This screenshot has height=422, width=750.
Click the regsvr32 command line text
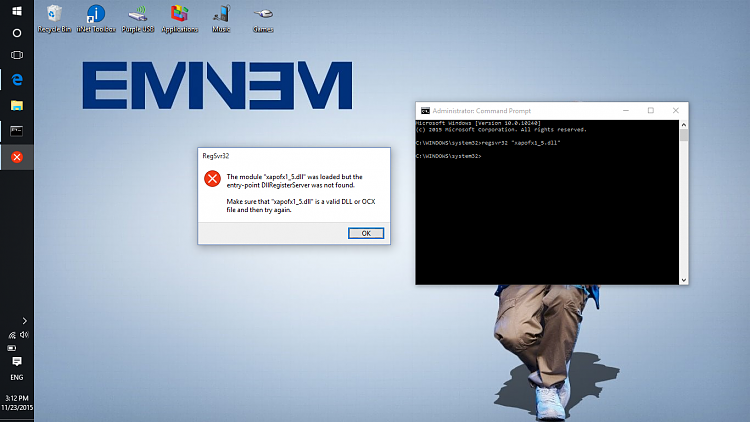point(488,143)
